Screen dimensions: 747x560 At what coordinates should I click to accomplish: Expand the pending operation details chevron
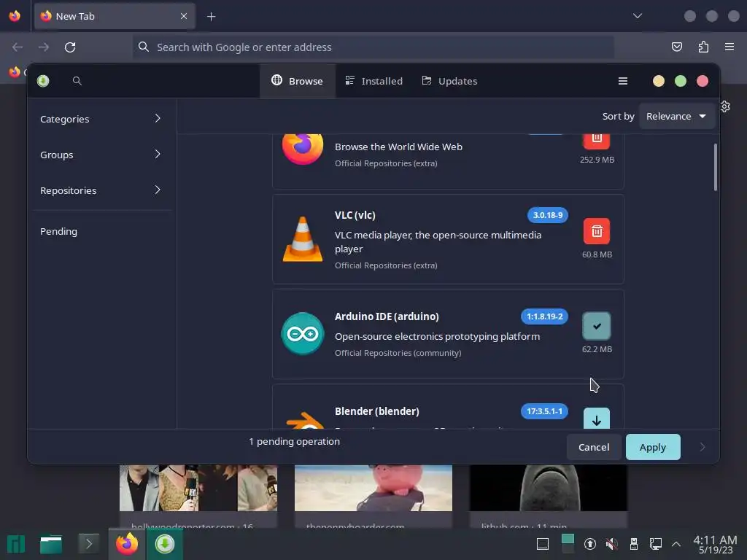tap(703, 447)
